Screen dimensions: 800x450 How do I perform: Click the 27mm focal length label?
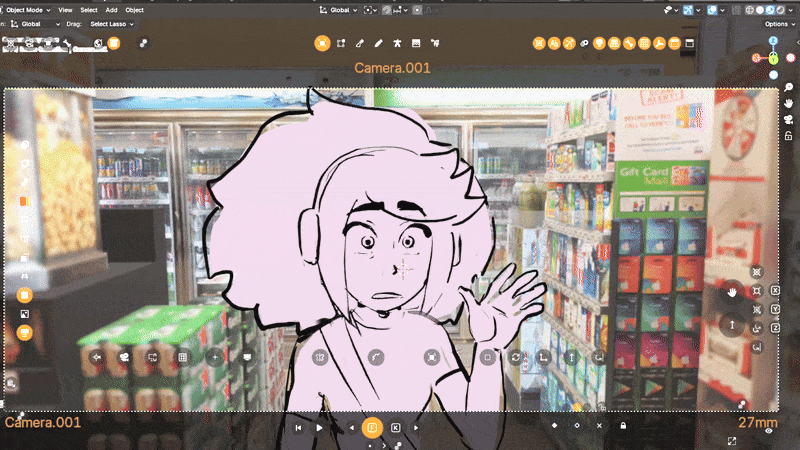758,422
